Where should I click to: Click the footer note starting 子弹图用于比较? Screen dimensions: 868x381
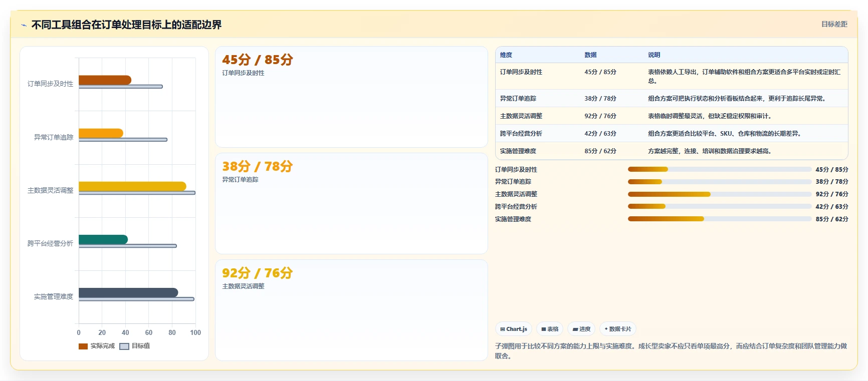(x=671, y=351)
